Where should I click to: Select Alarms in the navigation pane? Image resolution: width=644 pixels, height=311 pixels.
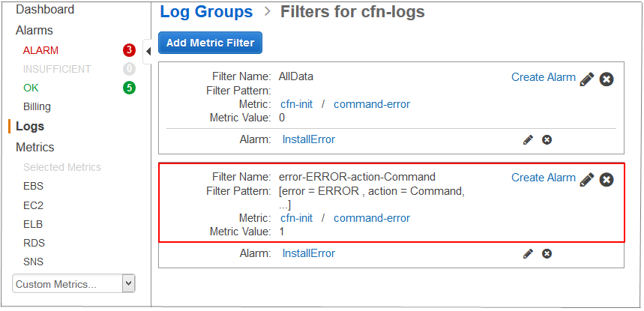(34, 30)
